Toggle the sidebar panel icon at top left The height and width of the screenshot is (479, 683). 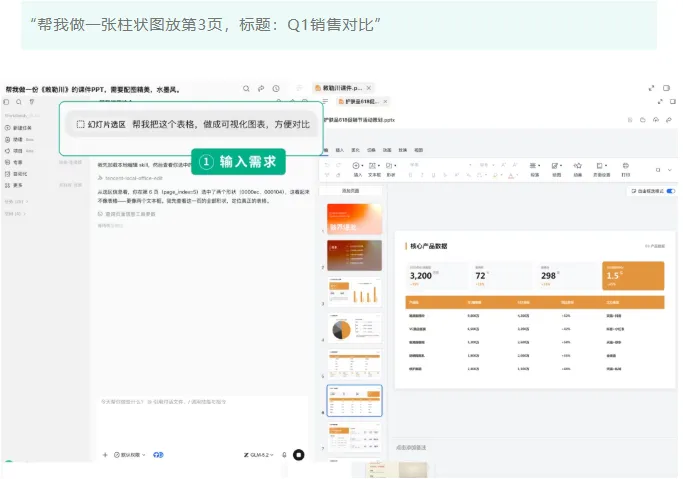coord(6,102)
